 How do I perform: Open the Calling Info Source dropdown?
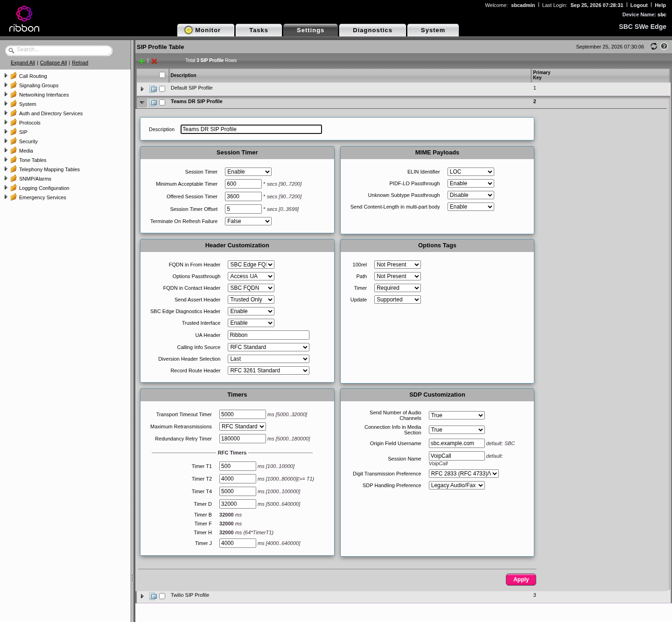[268, 347]
